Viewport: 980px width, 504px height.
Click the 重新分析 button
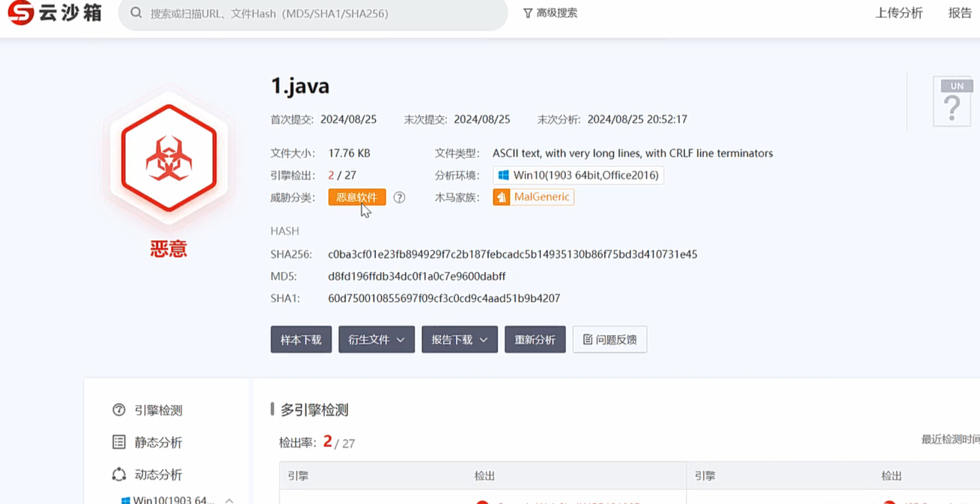pyautogui.click(x=535, y=339)
